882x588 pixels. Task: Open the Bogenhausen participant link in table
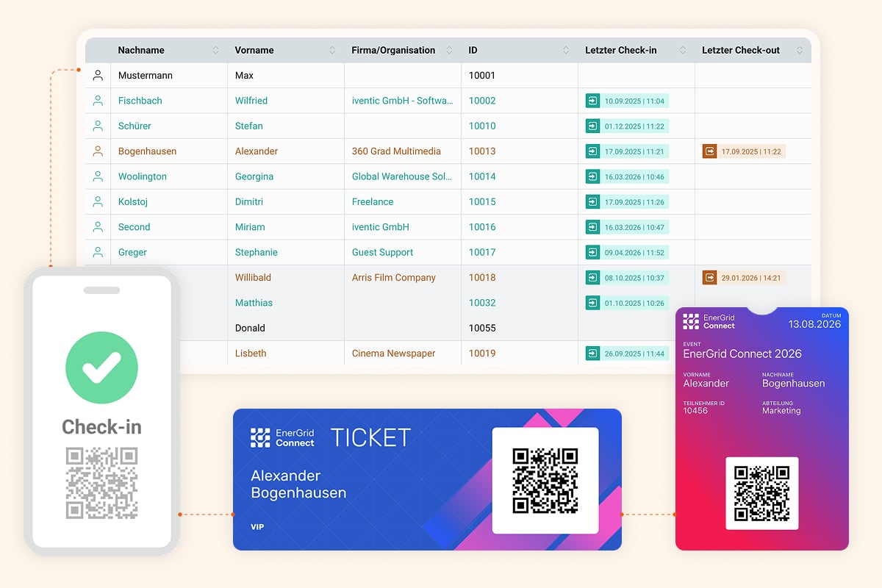[147, 151]
